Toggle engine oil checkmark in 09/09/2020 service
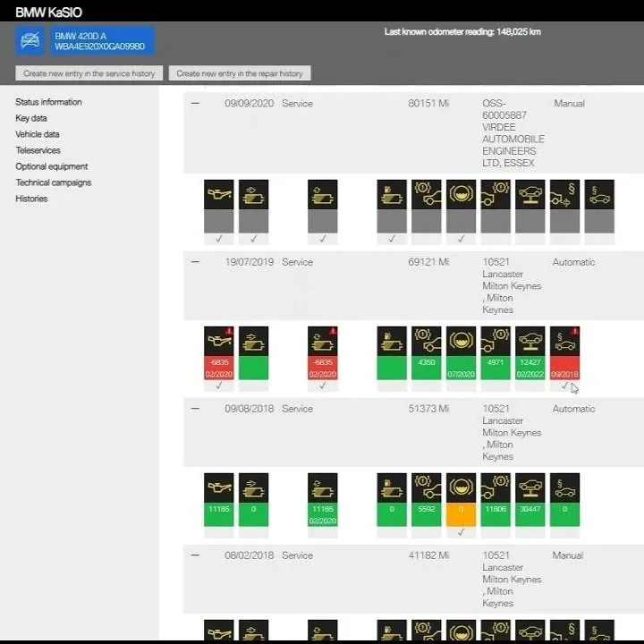Screen dimensions: 644x644 point(219,239)
